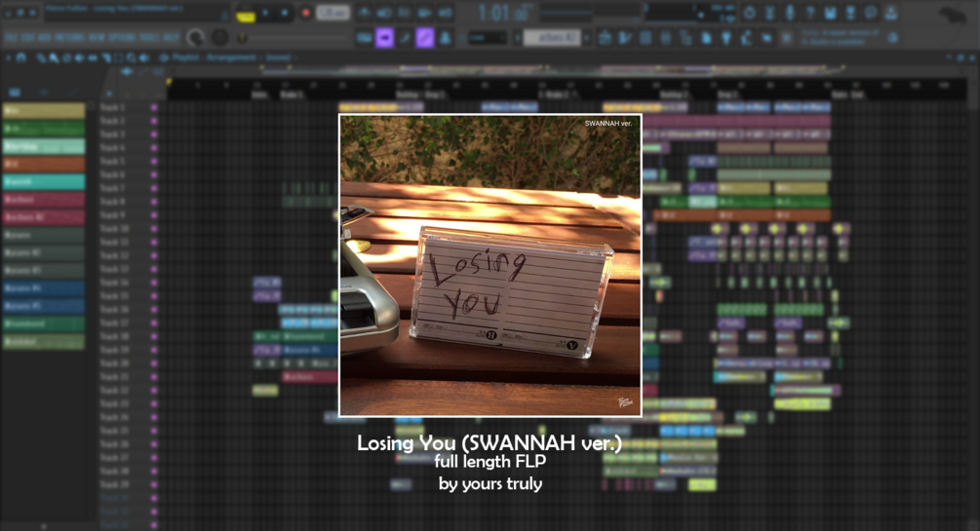Select the Playlist select tool
The width and height of the screenshot is (980, 531).
click(118, 57)
